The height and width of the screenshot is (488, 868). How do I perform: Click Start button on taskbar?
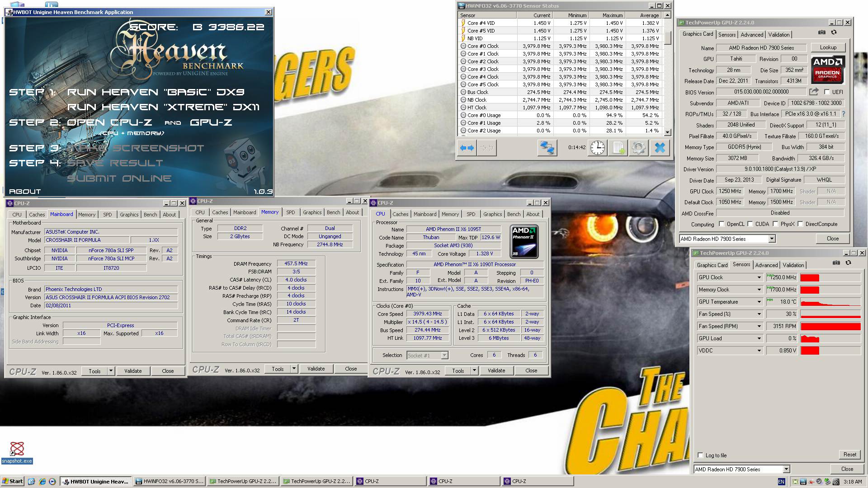[13, 482]
